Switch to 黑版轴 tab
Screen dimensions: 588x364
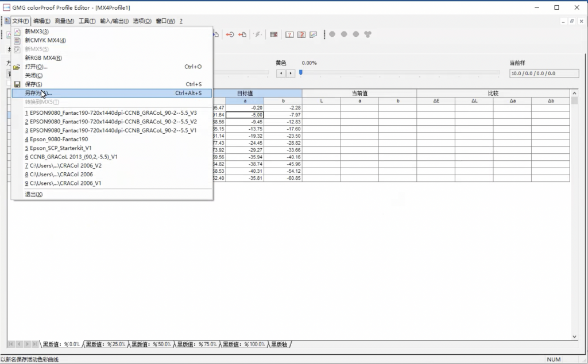click(x=280, y=344)
